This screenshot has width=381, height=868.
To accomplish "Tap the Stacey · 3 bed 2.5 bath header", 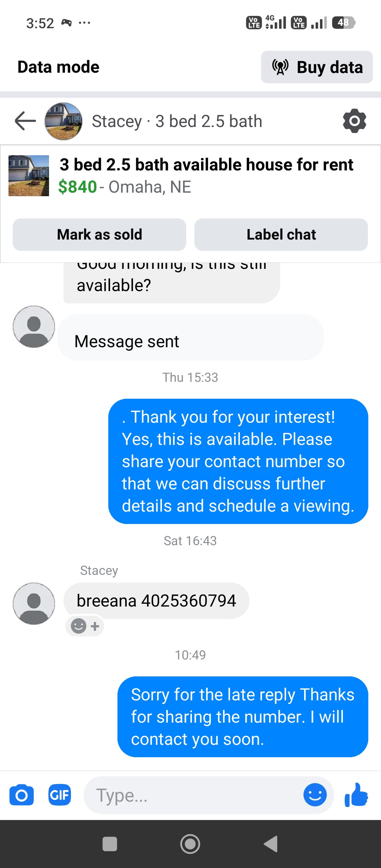I will (177, 121).
